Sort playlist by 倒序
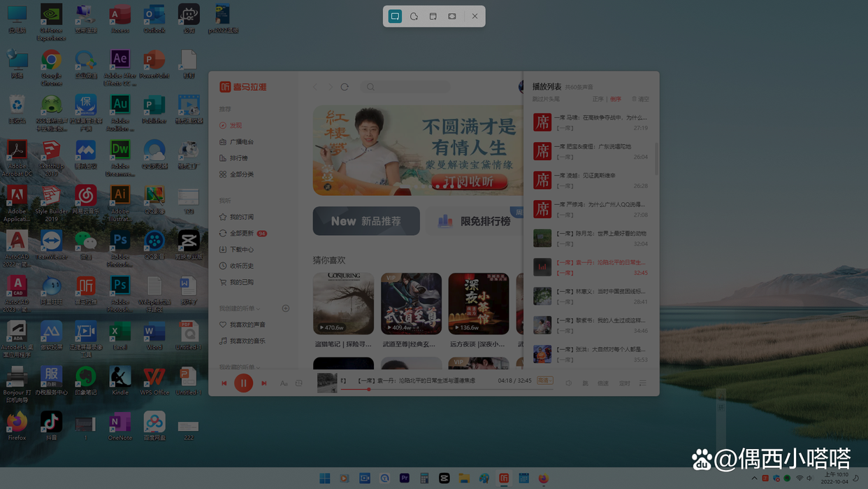Viewport: 868px width, 489px height. (x=616, y=99)
